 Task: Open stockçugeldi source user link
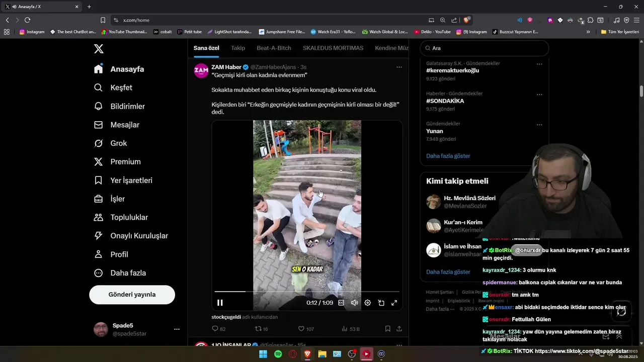226,317
